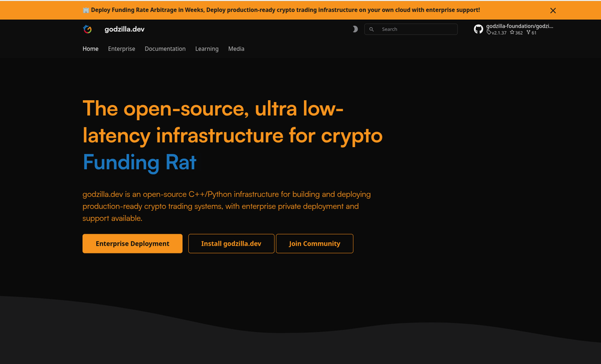Open the Media tab
Screen dimensions: 601x364
point(236,49)
